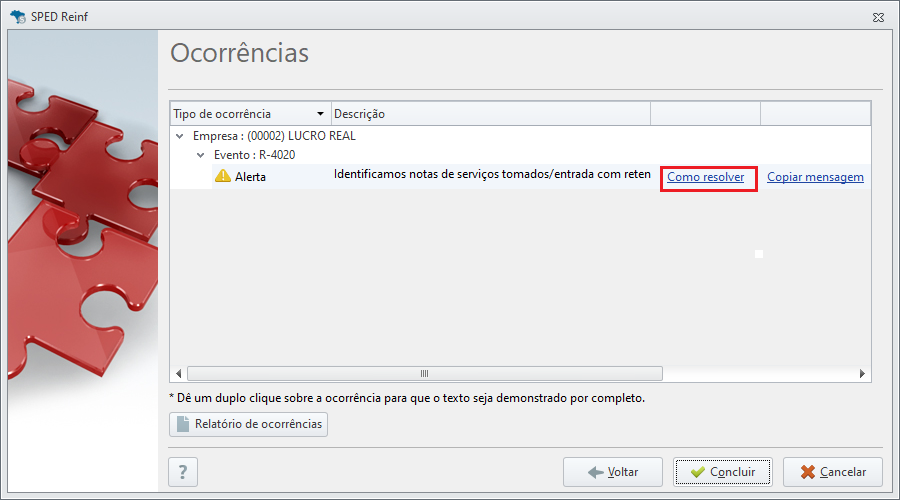The height and width of the screenshot is (500, 900).
Task: Select the Empresa : (00002) LUCRO REAL text
Action: tap(274, 136)
